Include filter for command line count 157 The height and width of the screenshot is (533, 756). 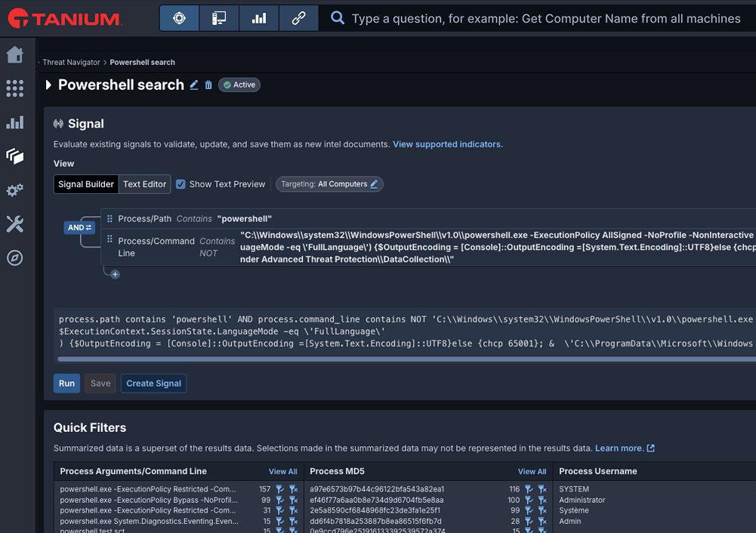pyautogui.click(x=279, y=489)
